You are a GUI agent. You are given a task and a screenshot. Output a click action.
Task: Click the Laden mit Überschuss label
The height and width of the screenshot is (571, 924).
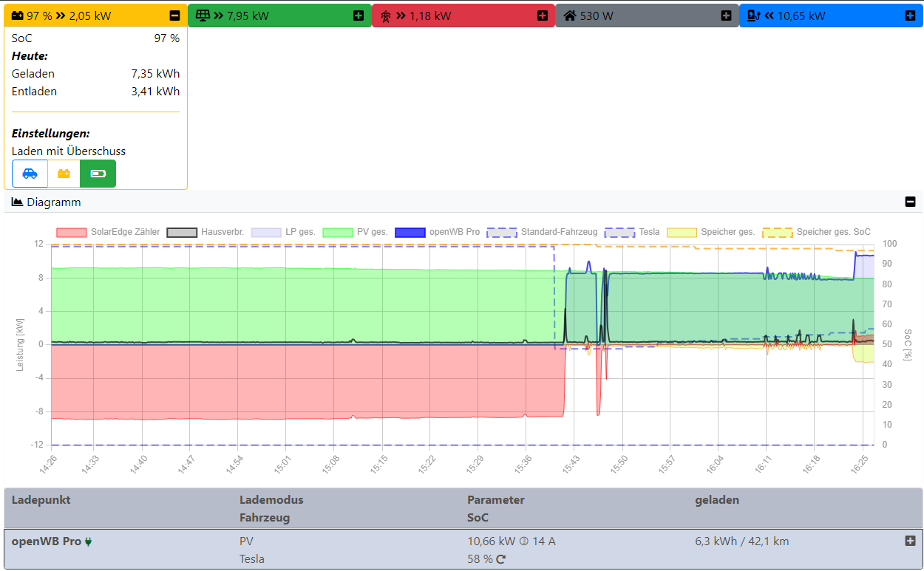click(x=69, y=151)
